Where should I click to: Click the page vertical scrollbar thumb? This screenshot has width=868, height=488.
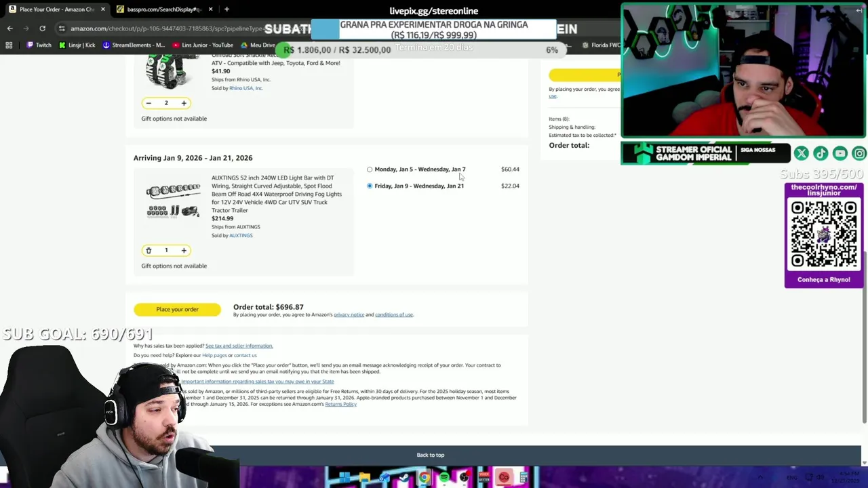pos(864,338)
